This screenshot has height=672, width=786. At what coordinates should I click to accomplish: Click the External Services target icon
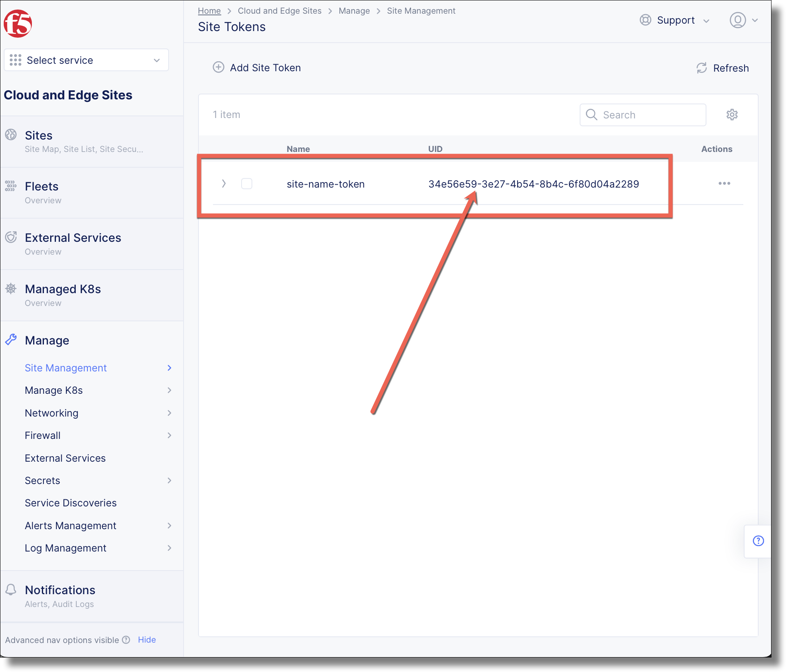[x=11, y=237]
